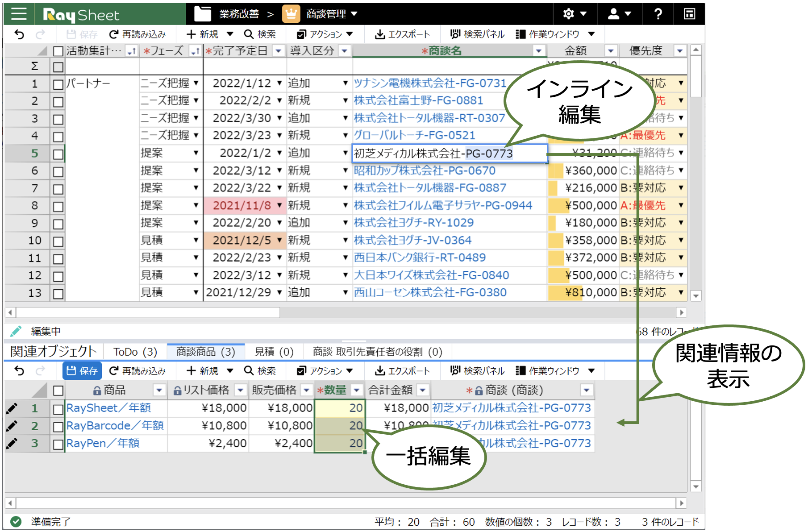Click the greyed 保存 in top toolbar

tap(82, 34)
